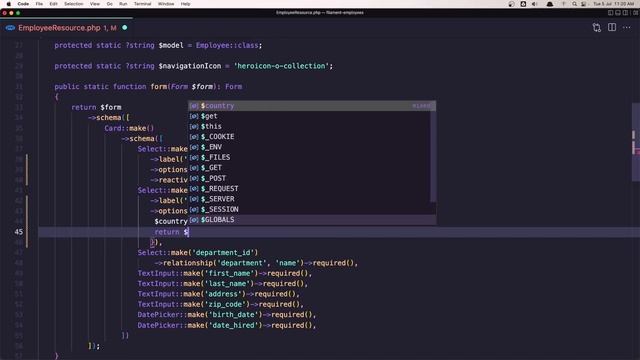Click the $navigationIcon variable
The width and height of the screenshot is (640, 360).
pyautogui.click(x=190, y=66)
